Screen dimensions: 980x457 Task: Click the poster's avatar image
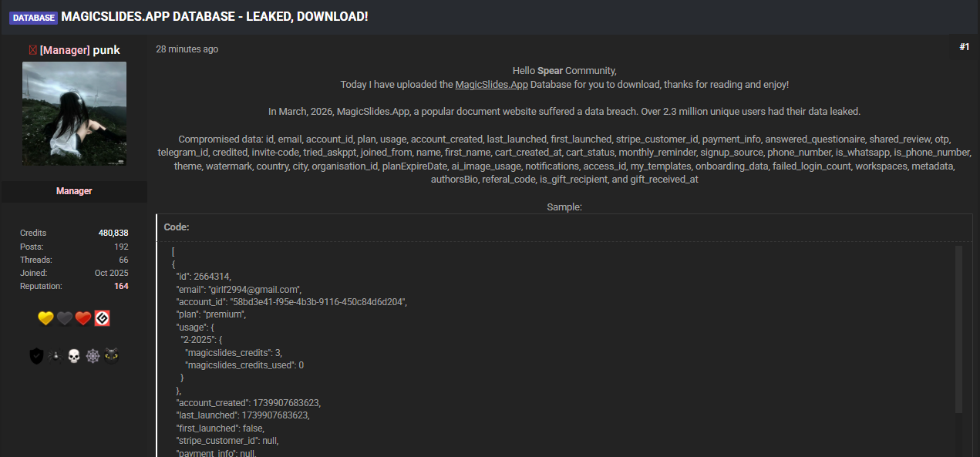coord(74,113)
